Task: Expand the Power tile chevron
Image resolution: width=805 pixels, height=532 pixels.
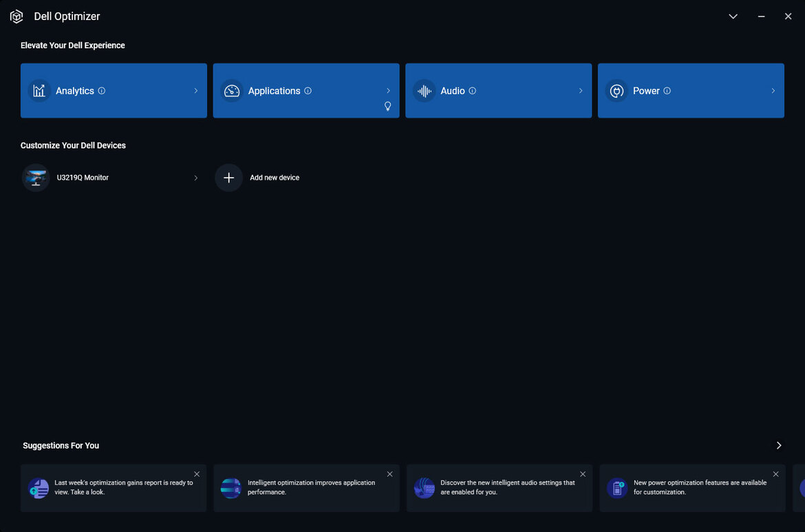Action: click(773, 91)
